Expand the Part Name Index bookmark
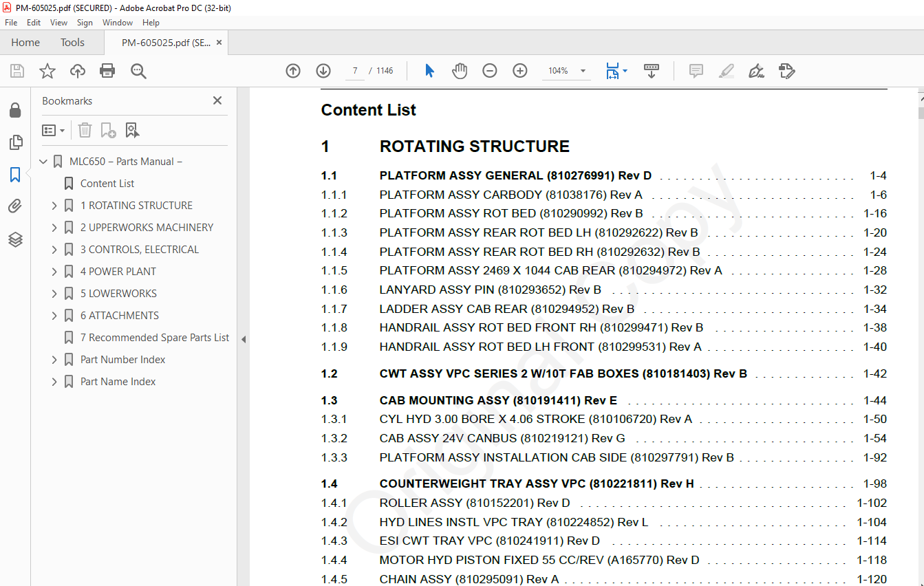Screen dimensions: 924x586 [x=54, y=382]
